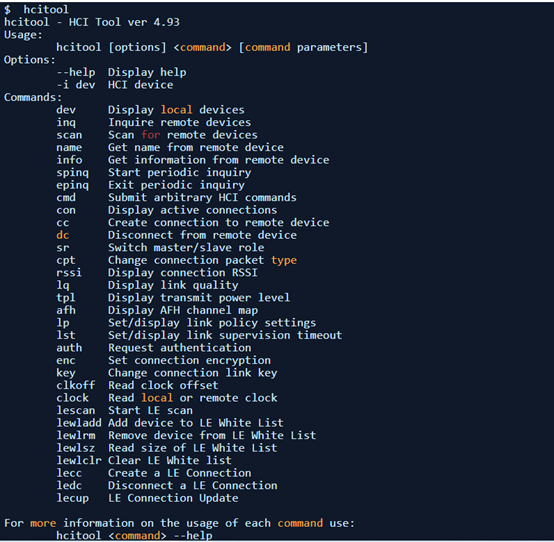This screenshot has width=554, height=542.
Task: Click 'key' Change connection link key row
Action: pos(166,373)
